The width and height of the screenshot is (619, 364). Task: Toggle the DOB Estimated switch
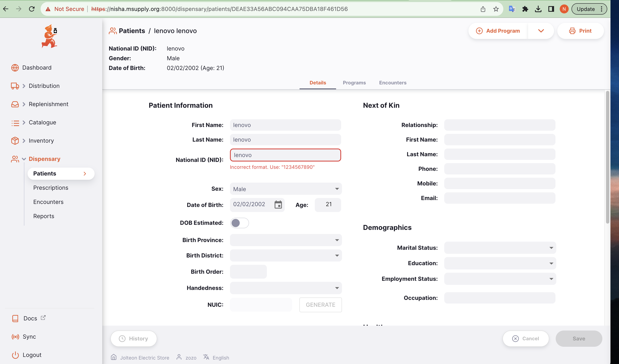[239, 223]
